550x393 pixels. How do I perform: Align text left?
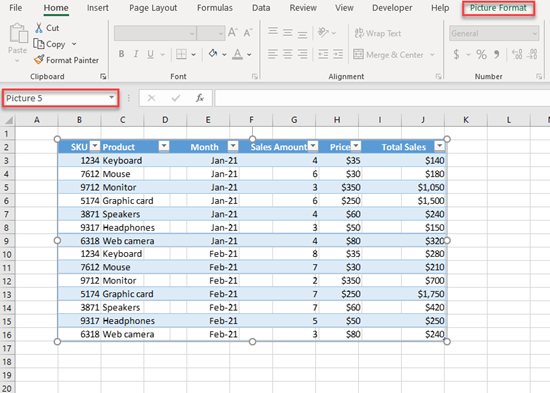pos(273,54)
